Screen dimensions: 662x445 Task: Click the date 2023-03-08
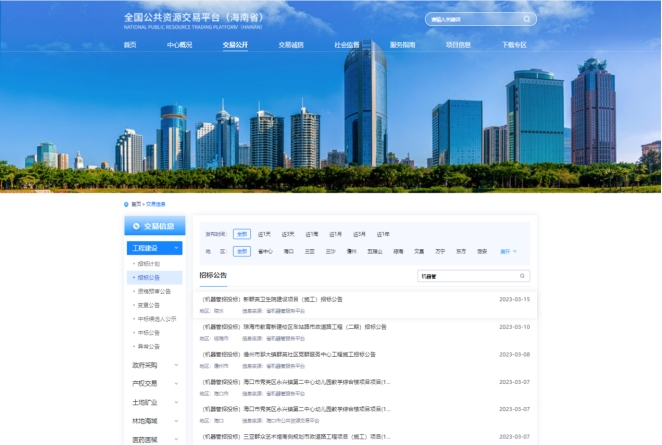pyautogui.click(x=514, y=354)
